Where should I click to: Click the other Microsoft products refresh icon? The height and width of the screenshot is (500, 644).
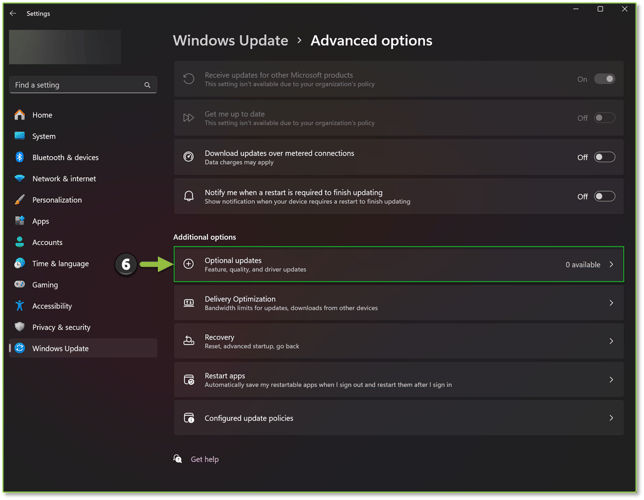(x=189, y=79)
